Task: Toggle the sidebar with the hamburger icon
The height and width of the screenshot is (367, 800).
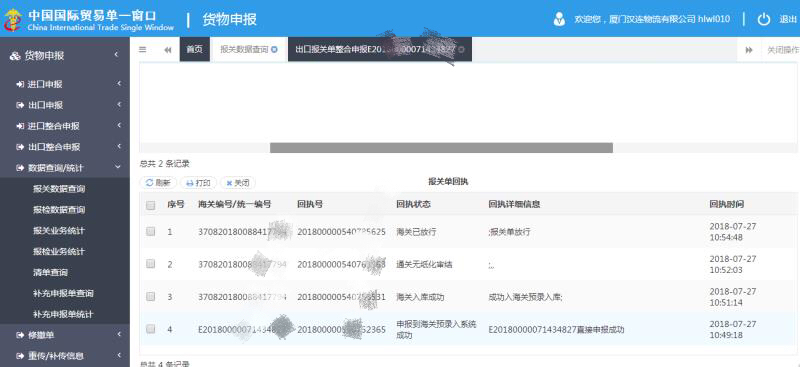Action: coord(143,50)
